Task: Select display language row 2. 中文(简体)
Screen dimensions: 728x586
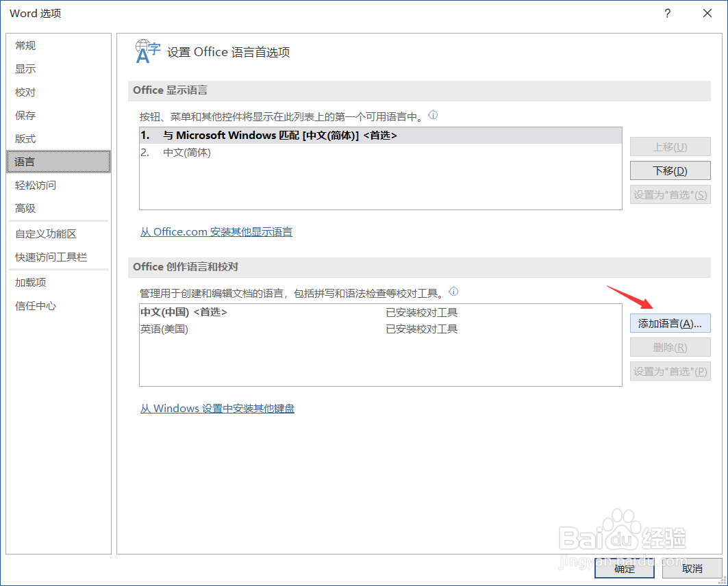Action: click(x=380, y=152)
